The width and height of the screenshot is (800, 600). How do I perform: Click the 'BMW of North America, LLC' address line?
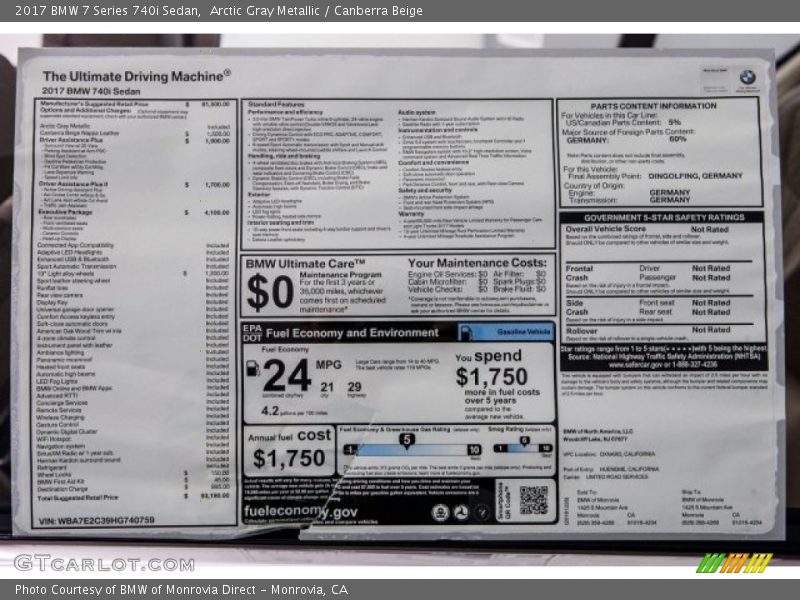click(597, 432)
